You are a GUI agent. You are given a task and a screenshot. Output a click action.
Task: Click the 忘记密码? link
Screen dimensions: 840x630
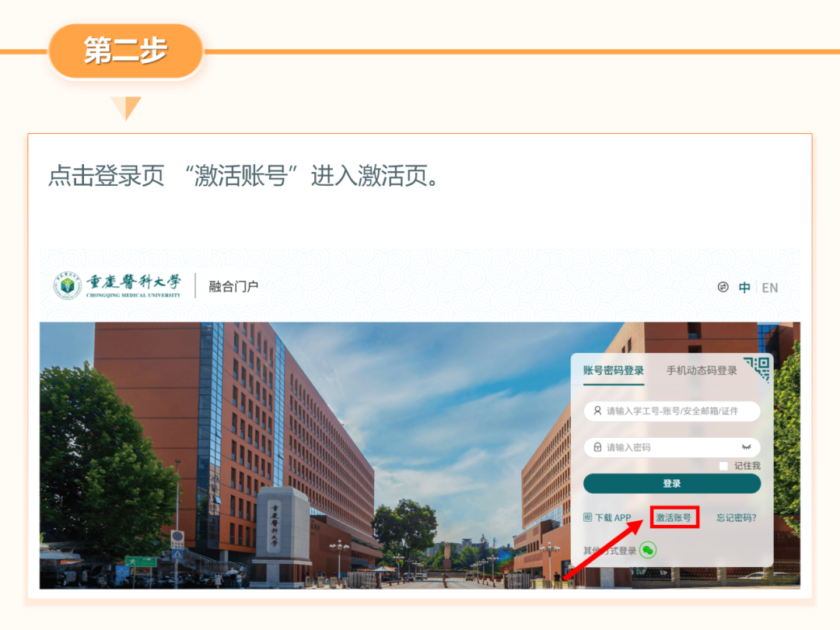(737, 517)
